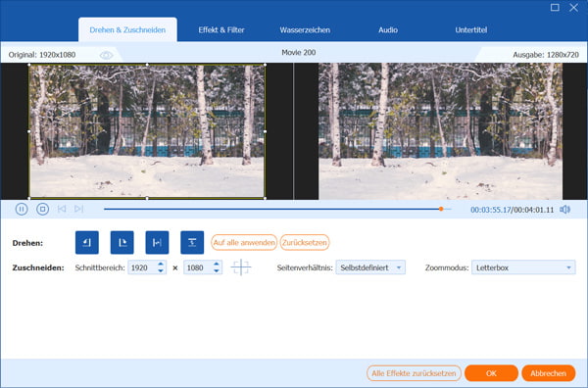This screenshot has height=388, width=588.
Task: Click the top-right crop handle
Action: tap(266, 65)
